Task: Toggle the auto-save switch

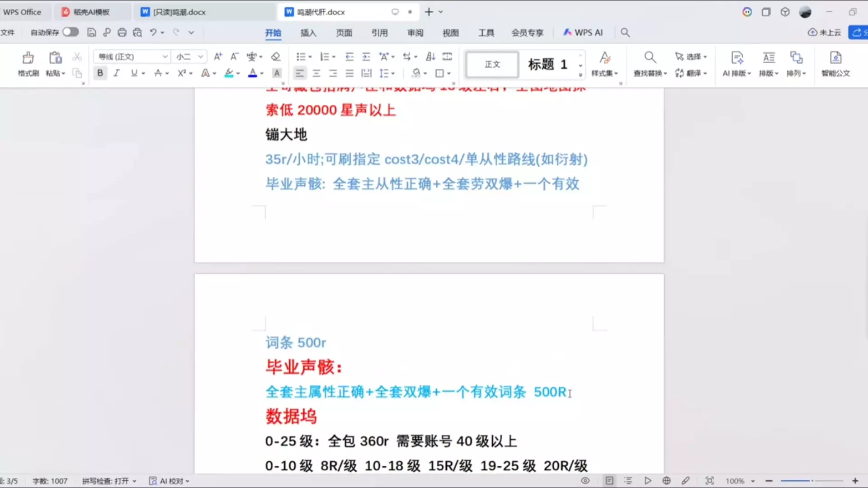Action: click(70, 32)
